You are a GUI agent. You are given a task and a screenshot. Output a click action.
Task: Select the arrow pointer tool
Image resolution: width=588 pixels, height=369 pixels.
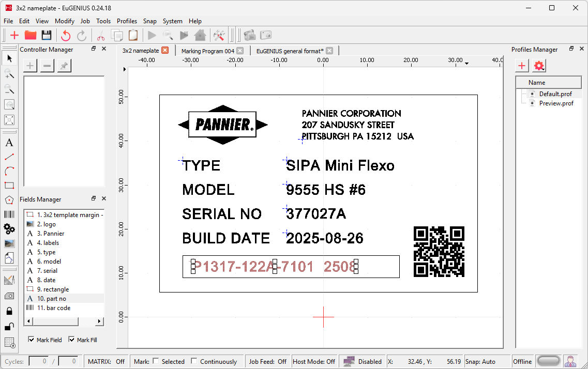(9, 58)
